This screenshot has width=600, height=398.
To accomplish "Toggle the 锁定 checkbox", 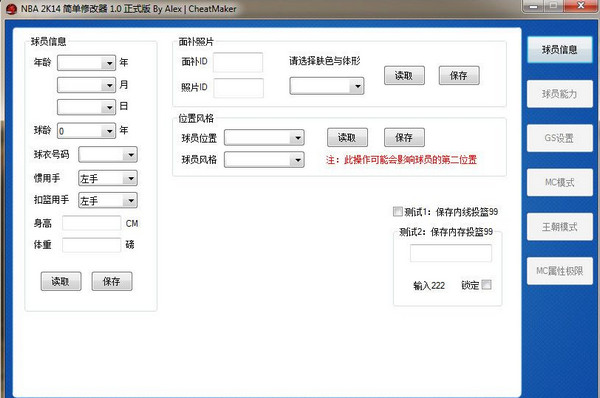I will pyautogui.click(x=486, y=285).
